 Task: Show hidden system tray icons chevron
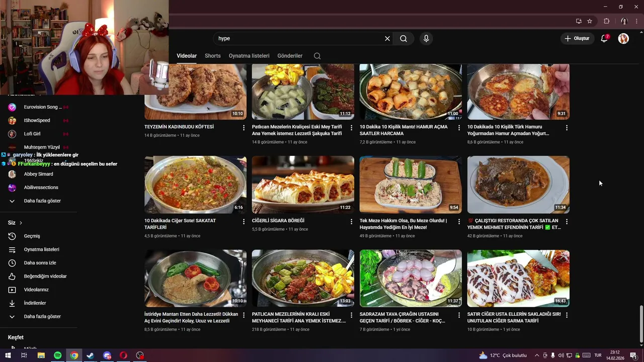(536, 355)
